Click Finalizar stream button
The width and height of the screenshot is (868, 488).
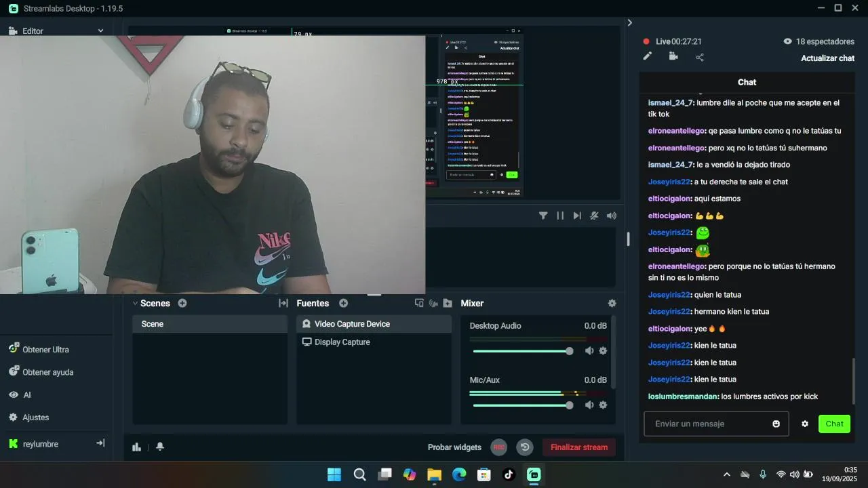[x=579, y=447]
